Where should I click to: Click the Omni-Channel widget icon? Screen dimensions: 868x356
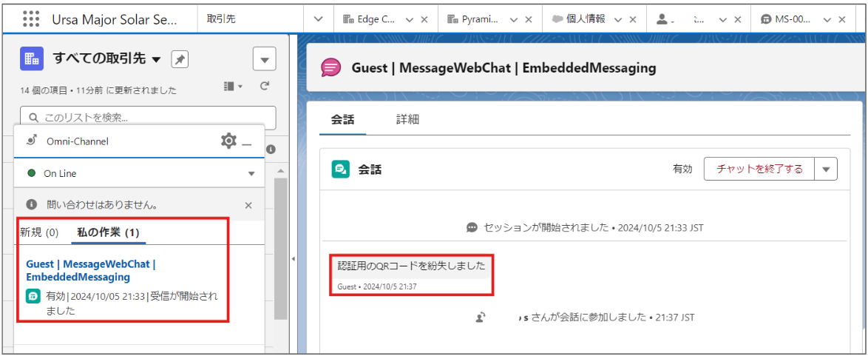[32, 141]
